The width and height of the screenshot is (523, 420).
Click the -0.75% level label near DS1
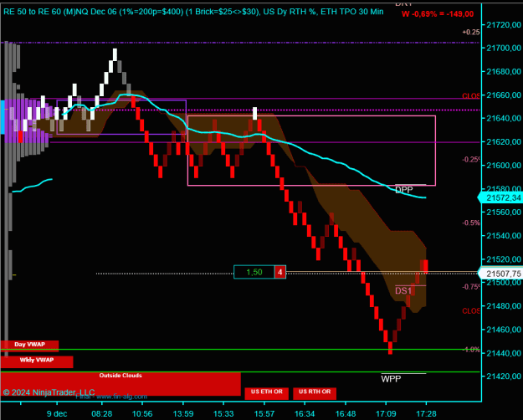(x=471, y=287)
